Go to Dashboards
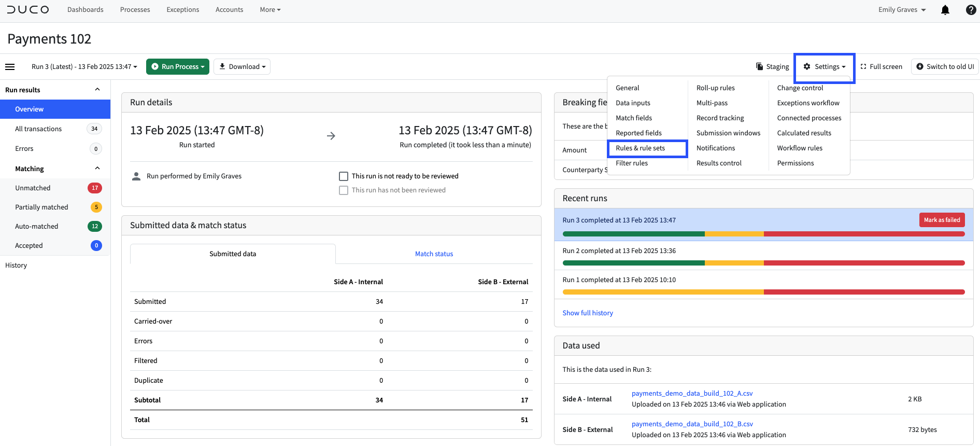Image resolution: width=980 pixels, height=446 pixels. pyautogui.click(x=86, y=10)
